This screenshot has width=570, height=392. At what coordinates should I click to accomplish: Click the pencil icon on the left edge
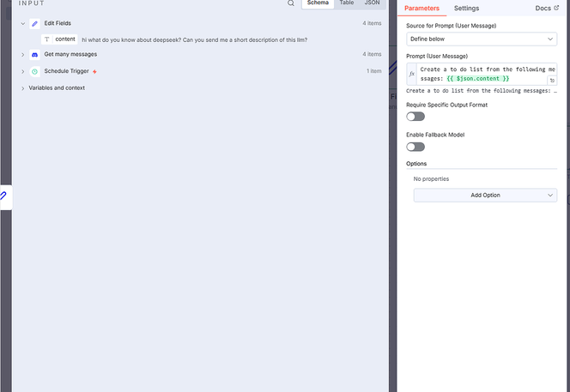point(3,196)
